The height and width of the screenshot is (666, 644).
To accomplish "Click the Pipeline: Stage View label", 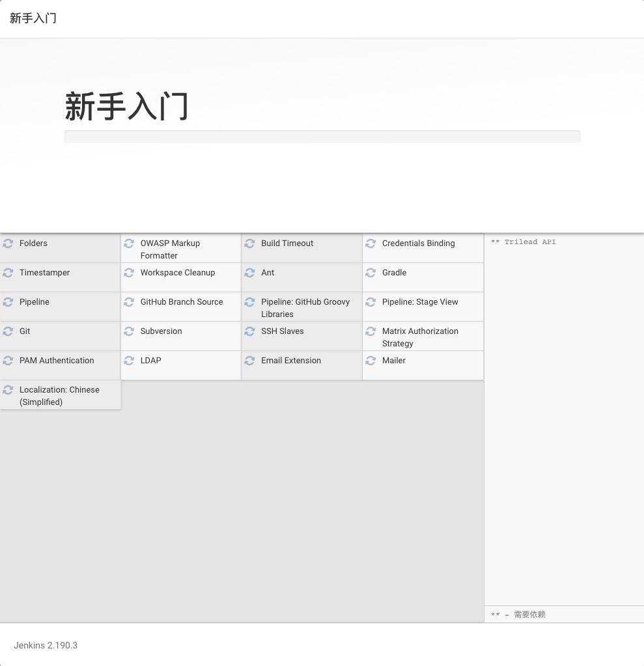I will pos(420,302).
